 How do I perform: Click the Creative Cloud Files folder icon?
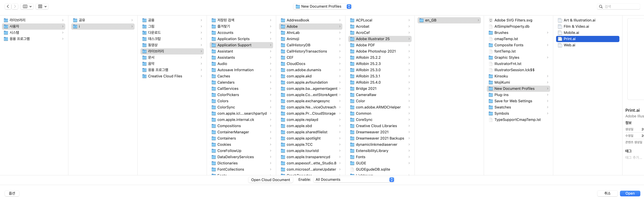tap(144, 76)
